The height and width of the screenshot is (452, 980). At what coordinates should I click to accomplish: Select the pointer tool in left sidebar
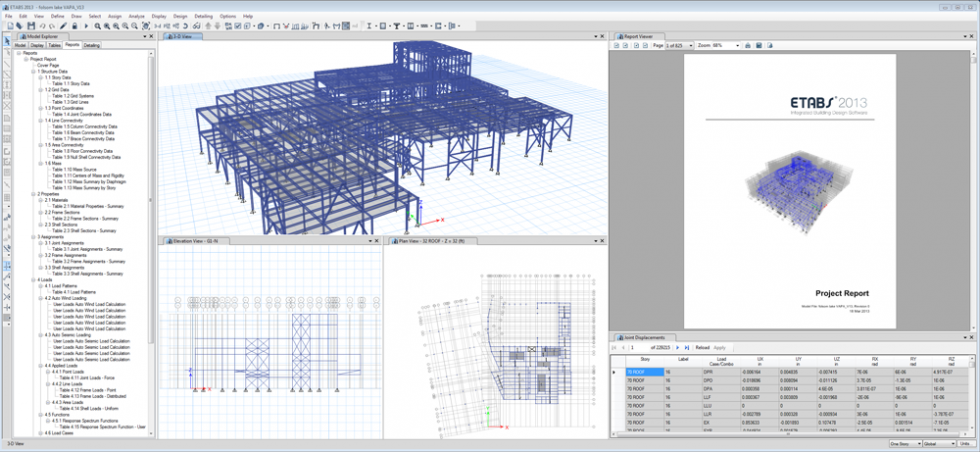click(x=7, y=41)
